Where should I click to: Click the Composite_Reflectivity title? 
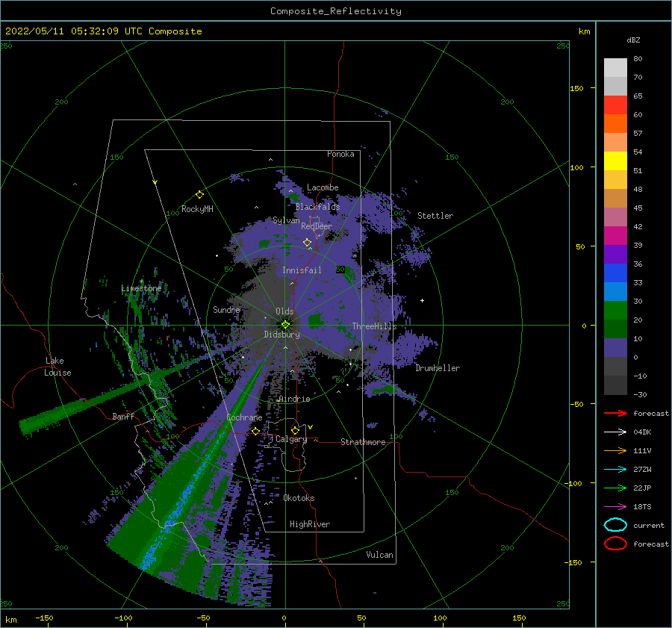click(336, 11)
